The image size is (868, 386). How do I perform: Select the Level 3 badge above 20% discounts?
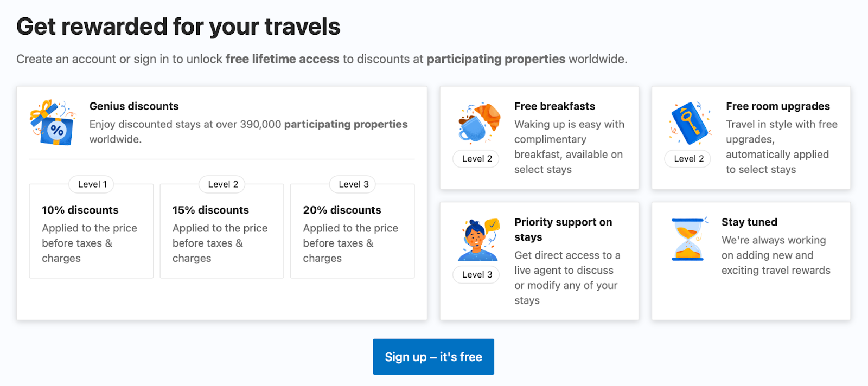[353, 184]
